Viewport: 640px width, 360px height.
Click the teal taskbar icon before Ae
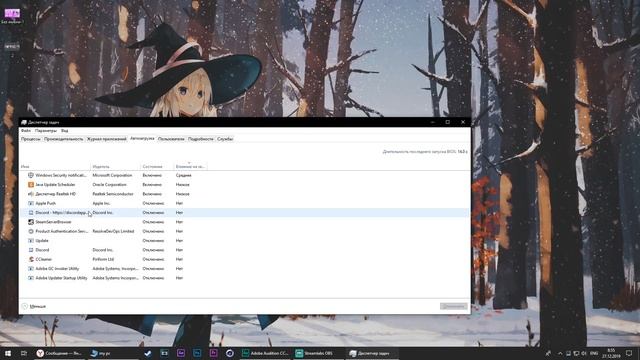pyautogui.click(x=164, y=353)
